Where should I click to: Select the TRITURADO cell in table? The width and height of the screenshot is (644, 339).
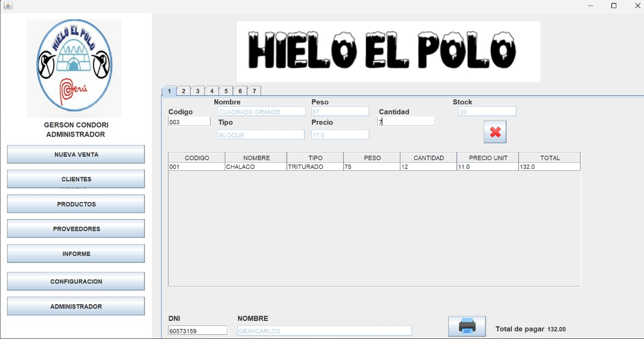point(315,167)
